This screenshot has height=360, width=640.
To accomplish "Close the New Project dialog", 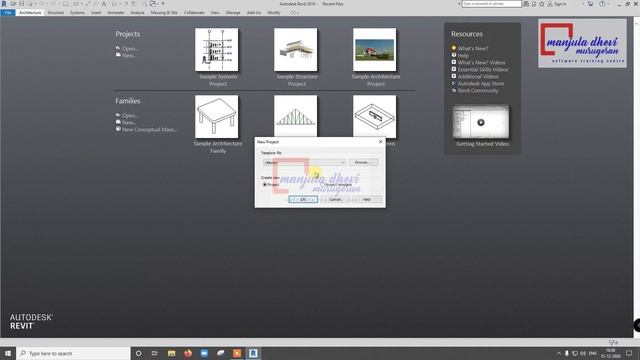I will click(x=380, y=142).
